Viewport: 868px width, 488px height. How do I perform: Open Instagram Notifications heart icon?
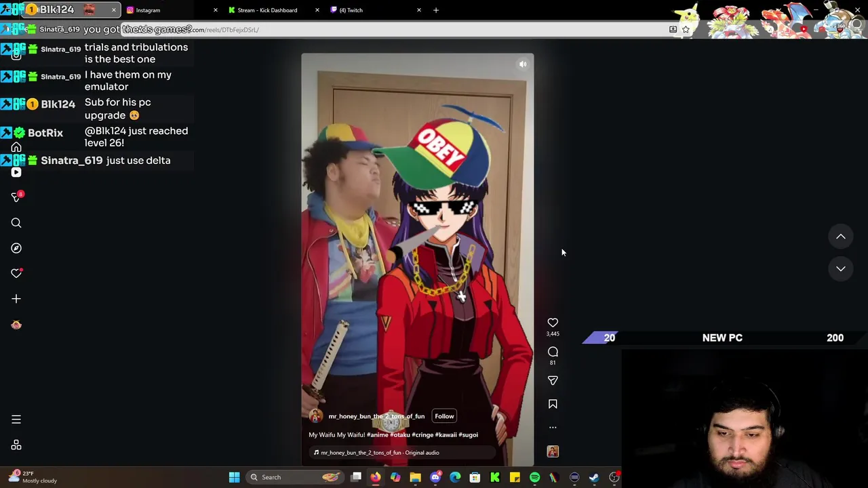16,273
